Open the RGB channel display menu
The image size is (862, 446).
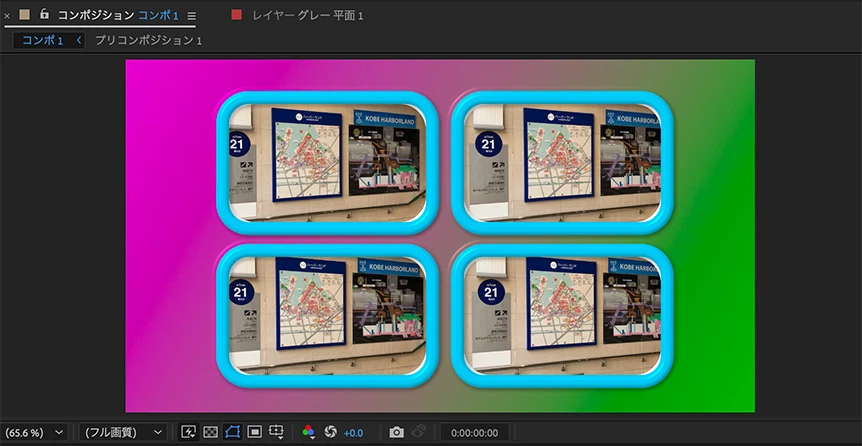coord(308,432)
